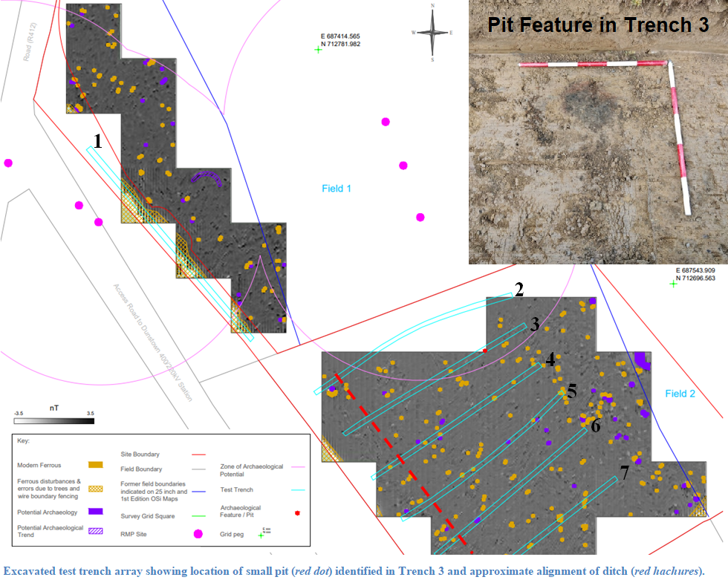
Task: Click the trench number 7 label
Action: point(625,471)
